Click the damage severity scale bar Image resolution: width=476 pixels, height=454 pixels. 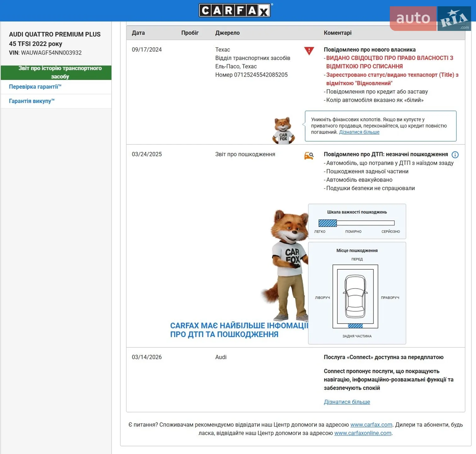click(x=356, y=223)
